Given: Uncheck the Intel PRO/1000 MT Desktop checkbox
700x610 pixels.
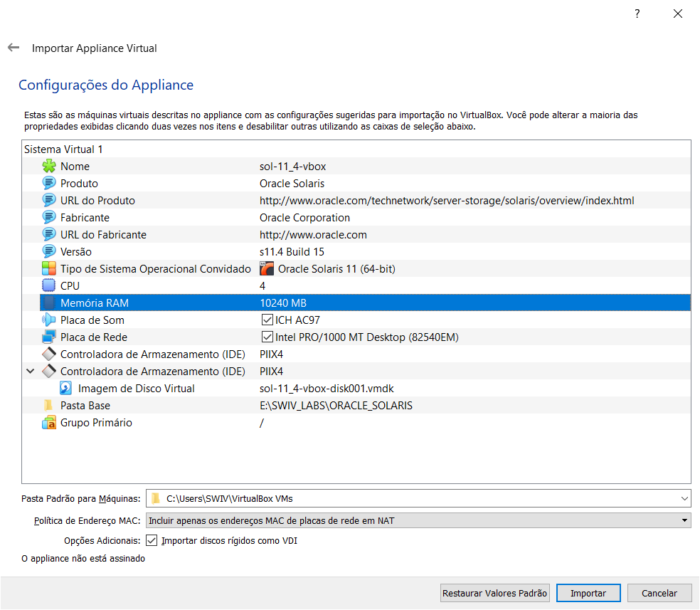Looking at the screenshot, I should coord(267,337).
